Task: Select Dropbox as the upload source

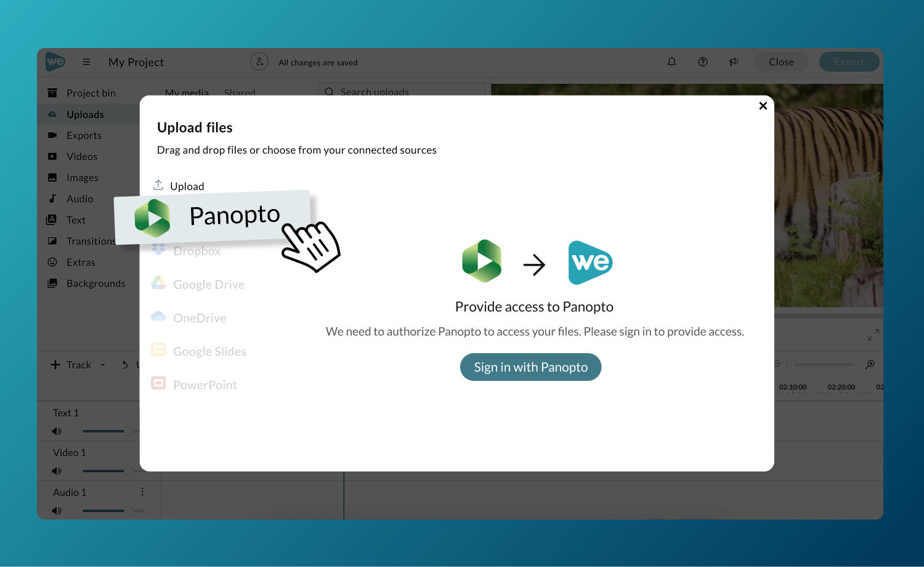Action: [187, 251]
